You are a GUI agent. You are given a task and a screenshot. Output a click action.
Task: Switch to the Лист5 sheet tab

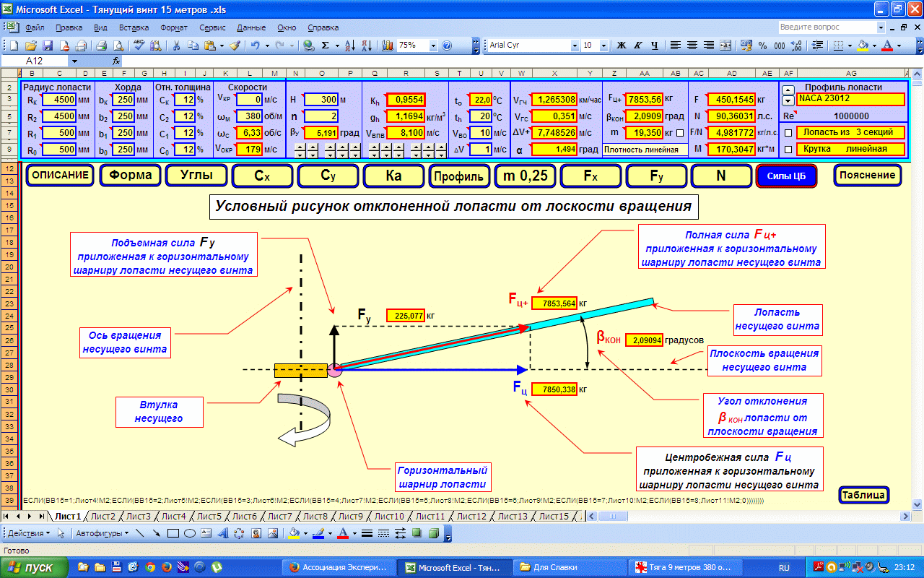[209, 516]
